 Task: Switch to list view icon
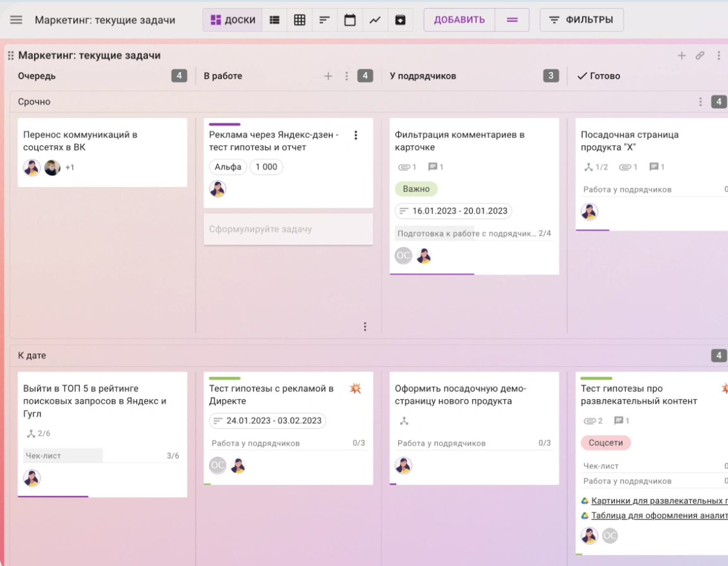274,20
